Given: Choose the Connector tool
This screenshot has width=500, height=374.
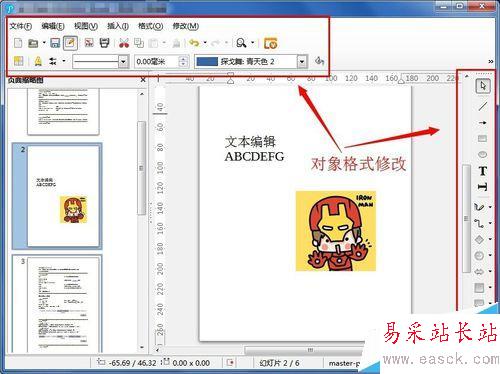Looking at the screenshot, I should (479, 223).
